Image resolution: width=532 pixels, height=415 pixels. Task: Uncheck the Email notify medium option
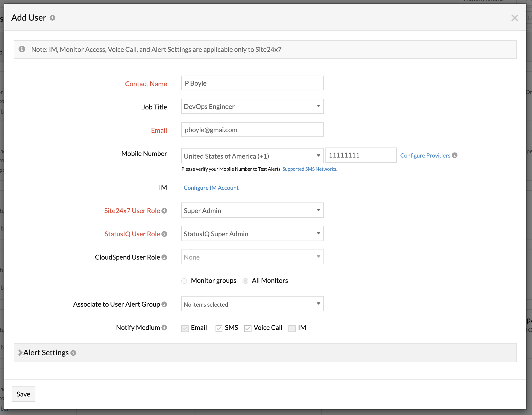185,328
